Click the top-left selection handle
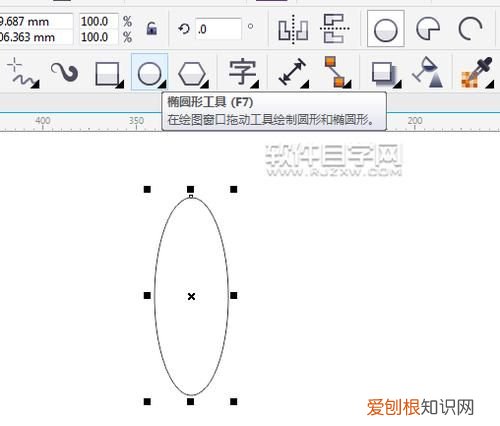 (x=147, y=189)
